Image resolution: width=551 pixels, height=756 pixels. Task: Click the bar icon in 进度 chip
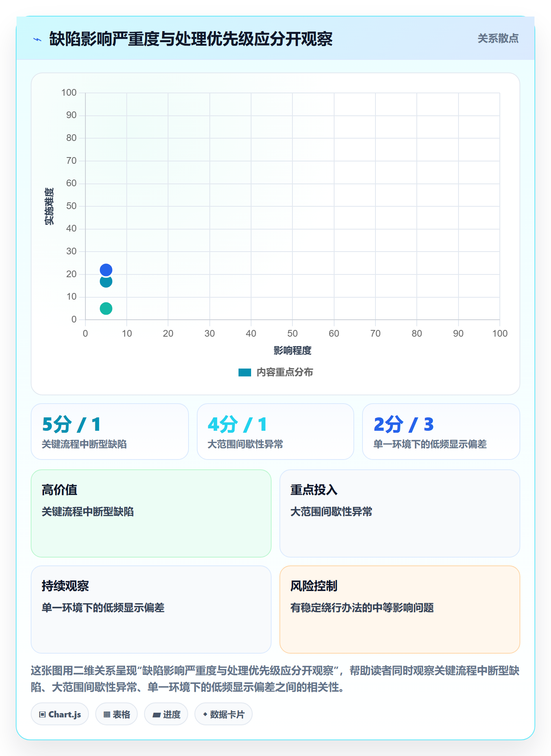coord(156,715)
